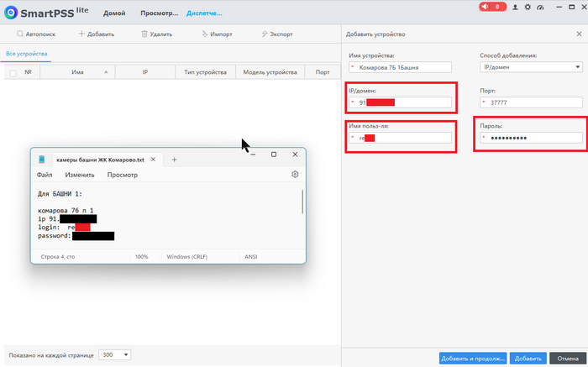Click the Порт input field

pyautogui.click(x=530, y=102)
